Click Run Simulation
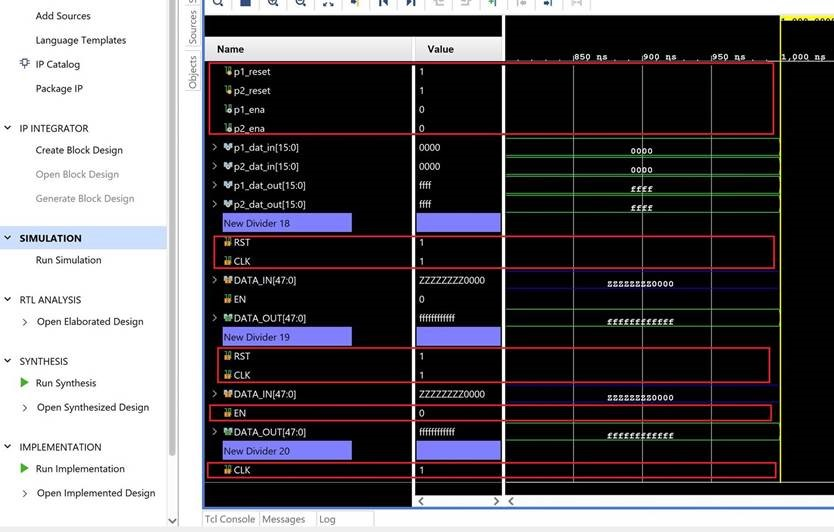The height and width of the screenshot is (532, 834). pos(68,260)
